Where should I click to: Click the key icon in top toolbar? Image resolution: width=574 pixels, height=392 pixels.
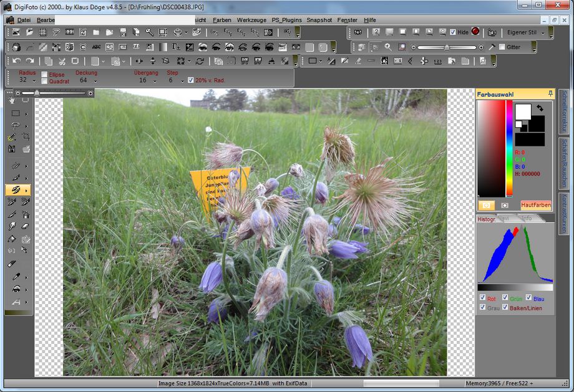[x=150, y=32]
